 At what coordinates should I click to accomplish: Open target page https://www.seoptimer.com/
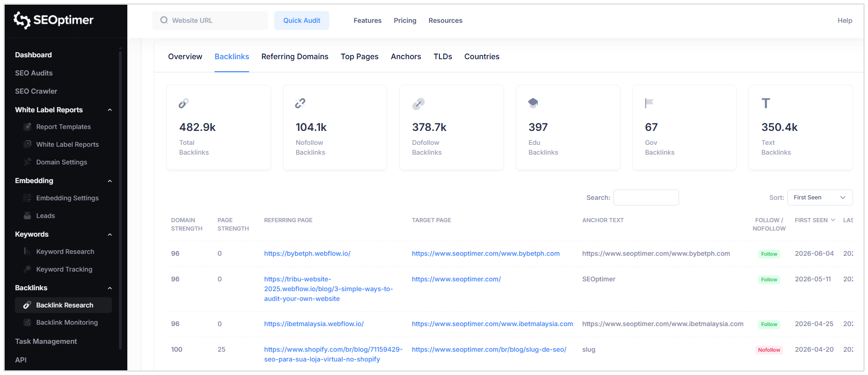pyautogui.click(x=456, y=279)
